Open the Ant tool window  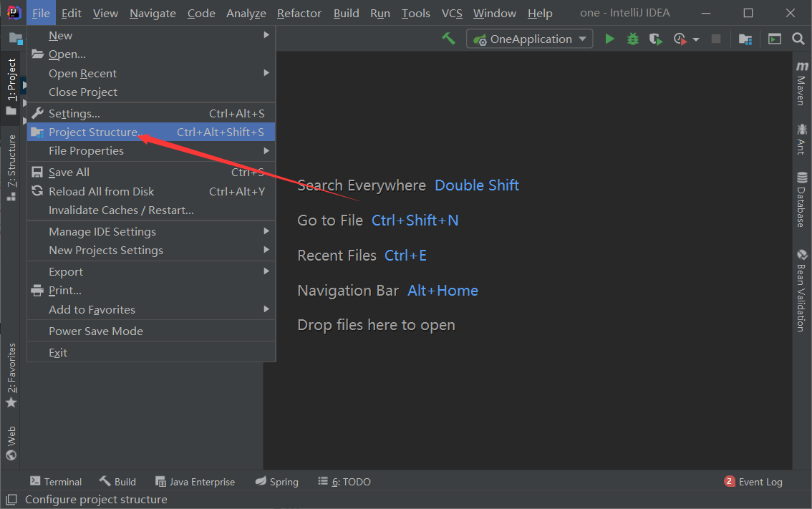[x=802, y=139]
